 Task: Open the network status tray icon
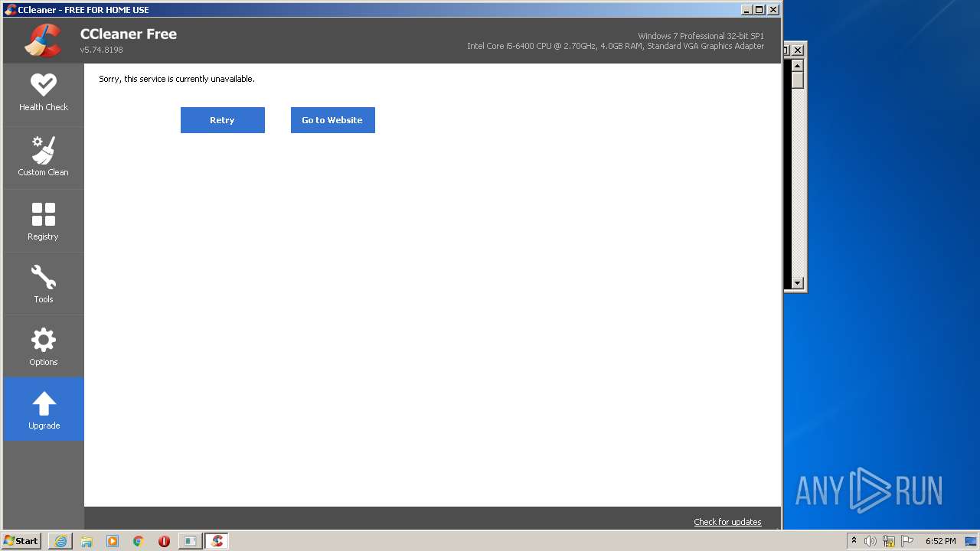coord(889,541)
